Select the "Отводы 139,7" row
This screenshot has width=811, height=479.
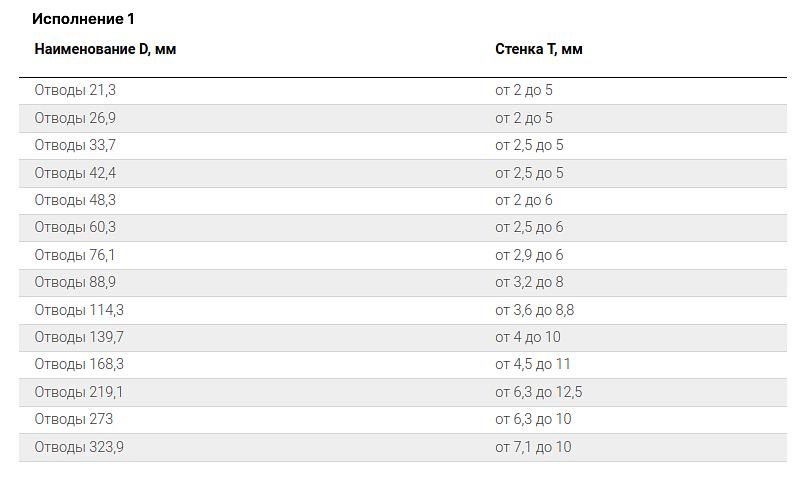tap(79, 337)
